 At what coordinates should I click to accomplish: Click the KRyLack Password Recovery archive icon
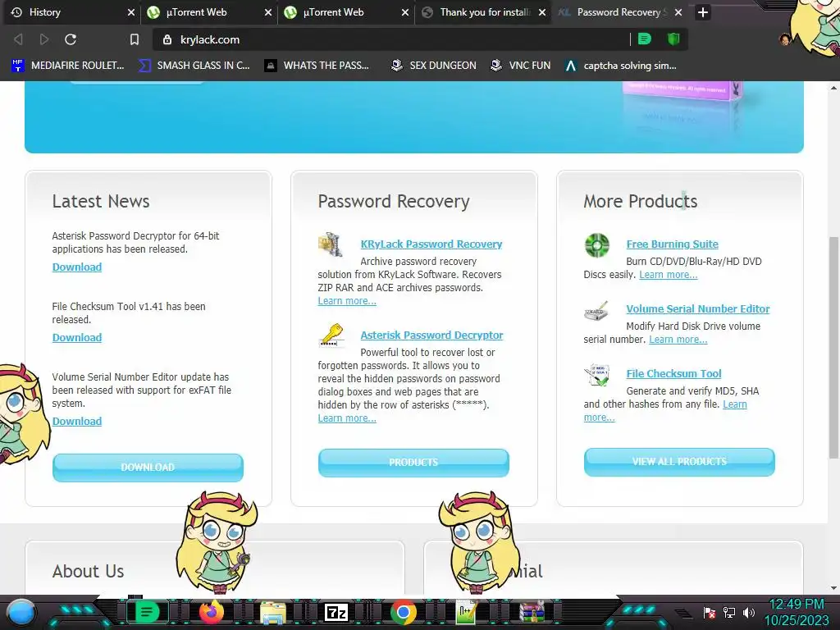(x=331, y=244)
